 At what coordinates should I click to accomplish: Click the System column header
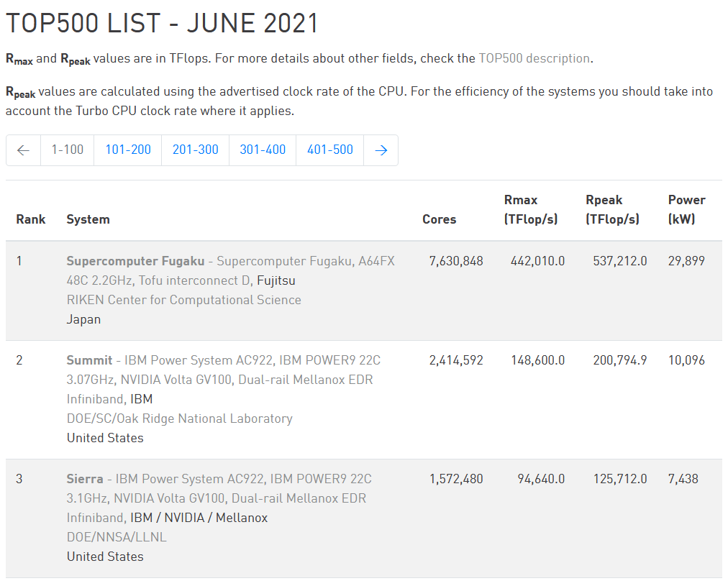pos(88,219)
